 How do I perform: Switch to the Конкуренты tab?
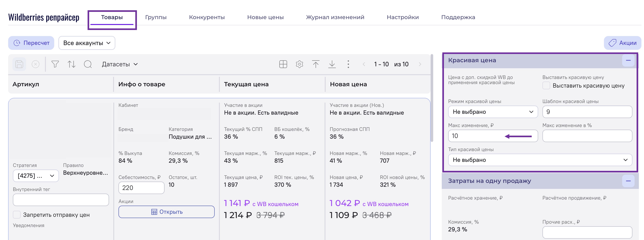[207, 17]
